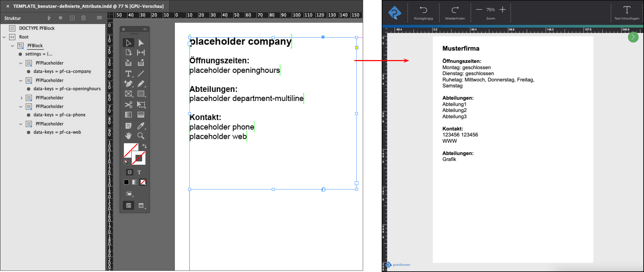Select the Type tool in toolbox
644x272 pixels.
click(128, 74)
